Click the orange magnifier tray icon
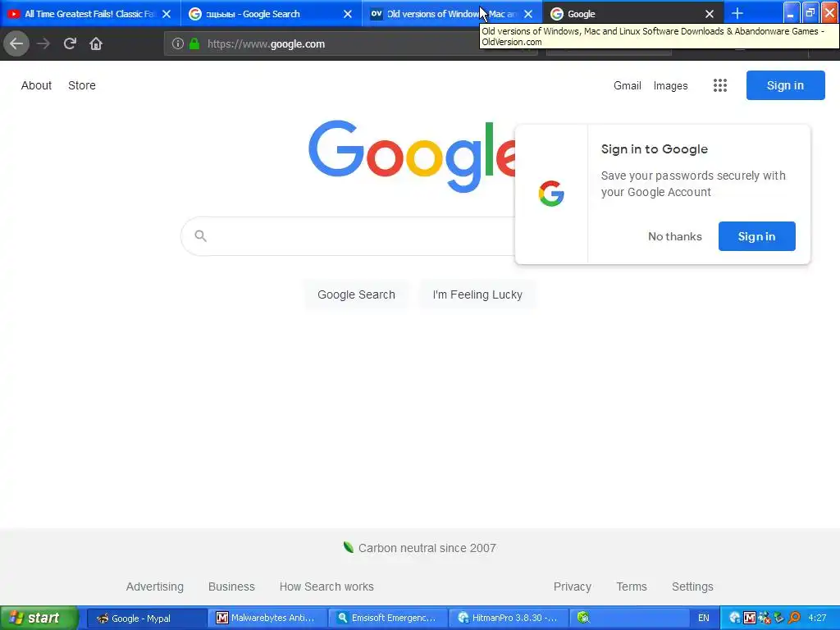Viewport: 840px width, 630px height. [x=794, y=618]
